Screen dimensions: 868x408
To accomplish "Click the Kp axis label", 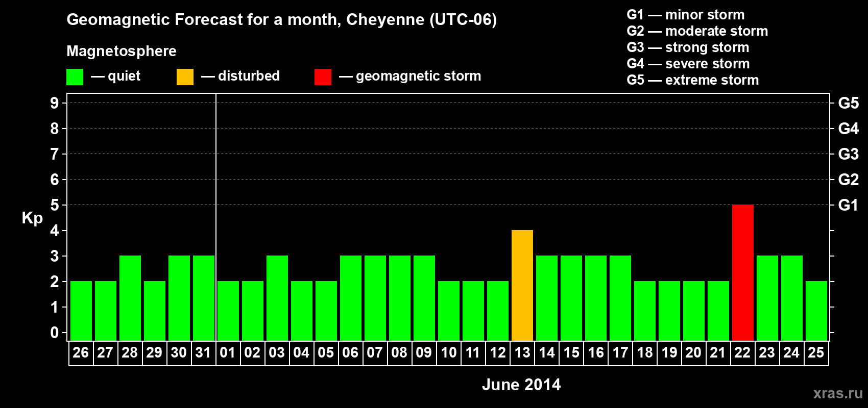I will (32, 218).
